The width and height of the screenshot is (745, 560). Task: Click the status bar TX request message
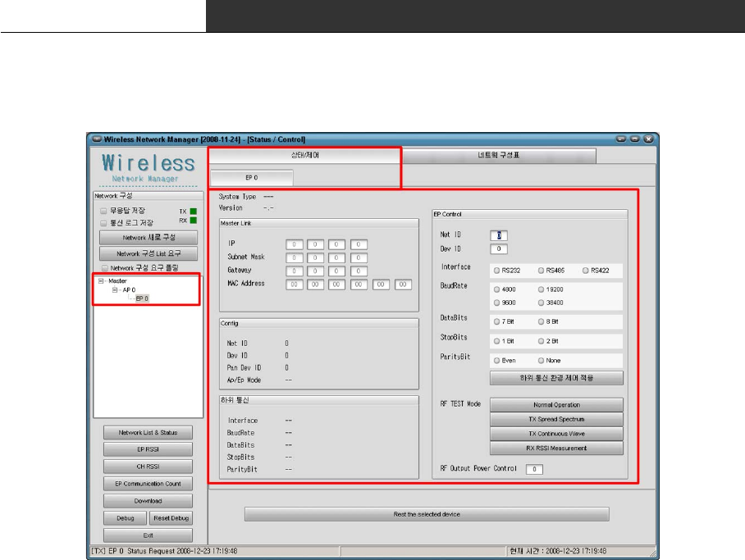click(x=164, y=551)
